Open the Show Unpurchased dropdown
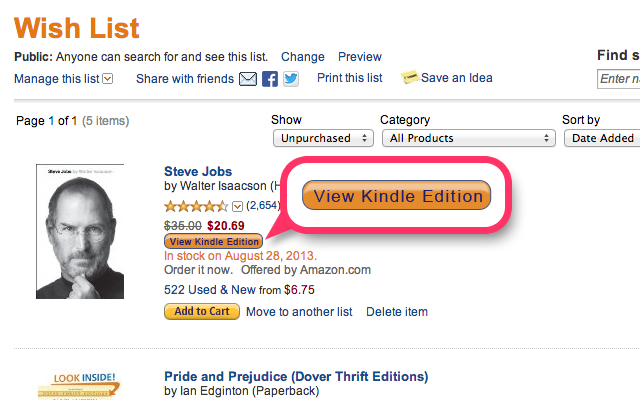Screen dimensions: 640x400 click(x=323, y=138)
